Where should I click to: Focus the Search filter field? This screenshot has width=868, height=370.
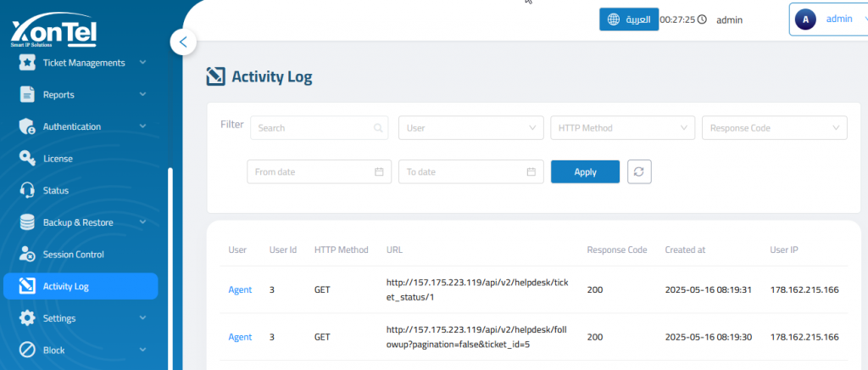click(320, 128)
